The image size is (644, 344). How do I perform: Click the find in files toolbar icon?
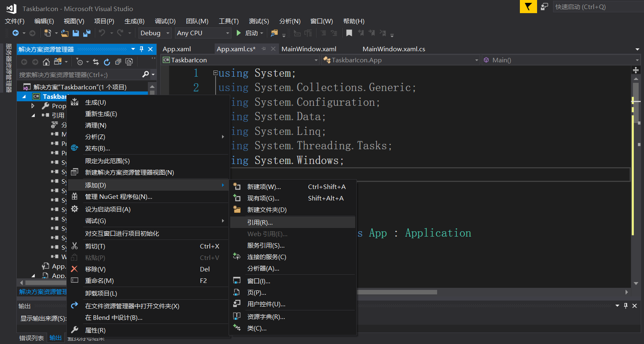(274, 33)
